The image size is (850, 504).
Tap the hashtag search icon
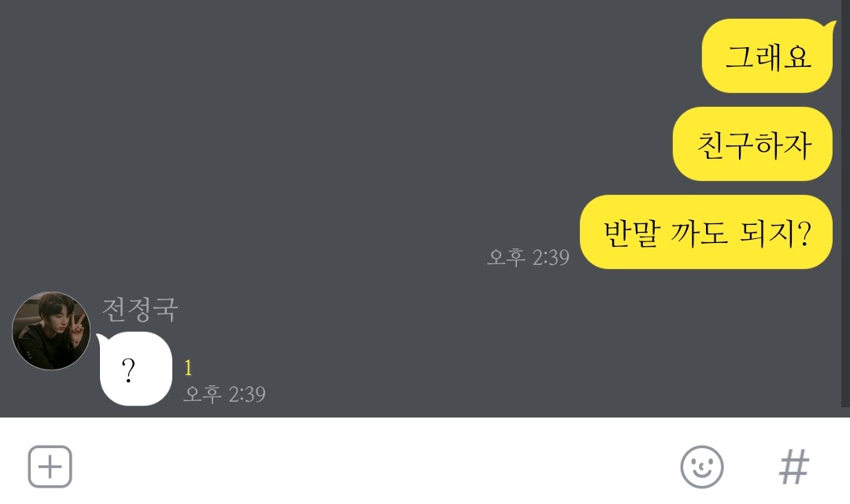pos(794,466)
